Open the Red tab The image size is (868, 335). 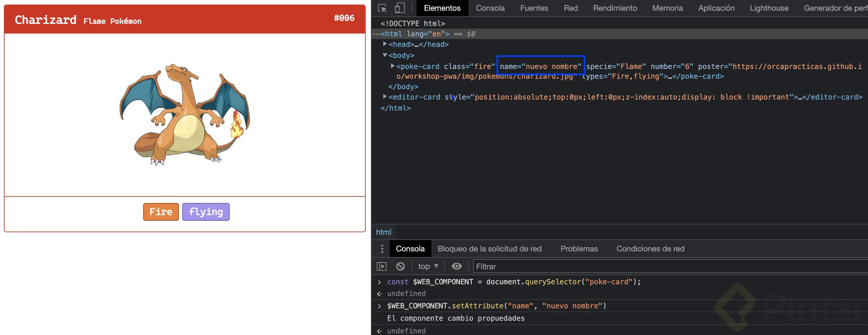(x=570, y=8)
